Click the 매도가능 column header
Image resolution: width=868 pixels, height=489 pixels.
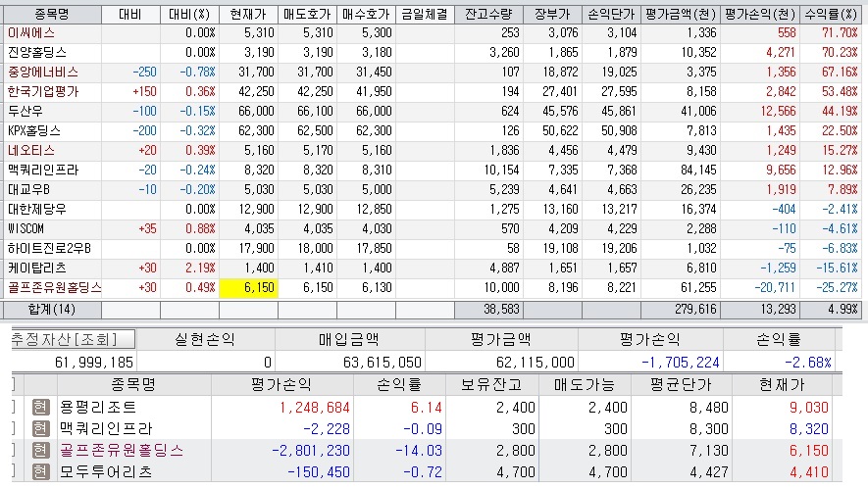pos(585,384)
